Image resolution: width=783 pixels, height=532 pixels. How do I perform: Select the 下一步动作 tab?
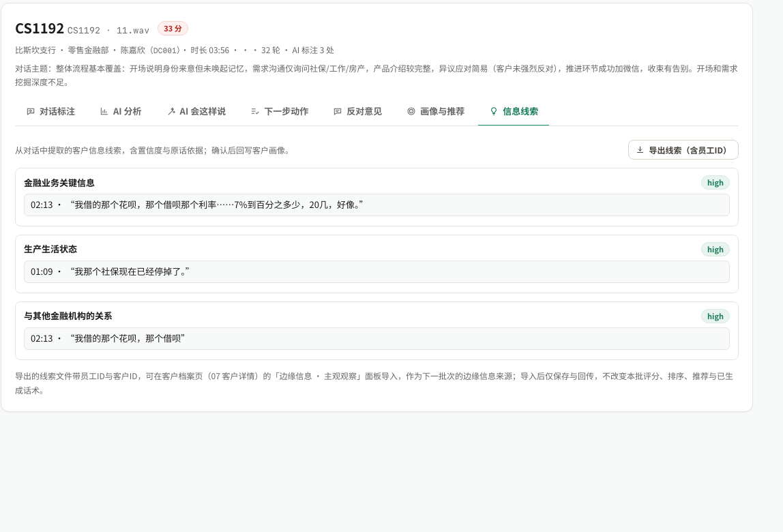coord(280,111)
